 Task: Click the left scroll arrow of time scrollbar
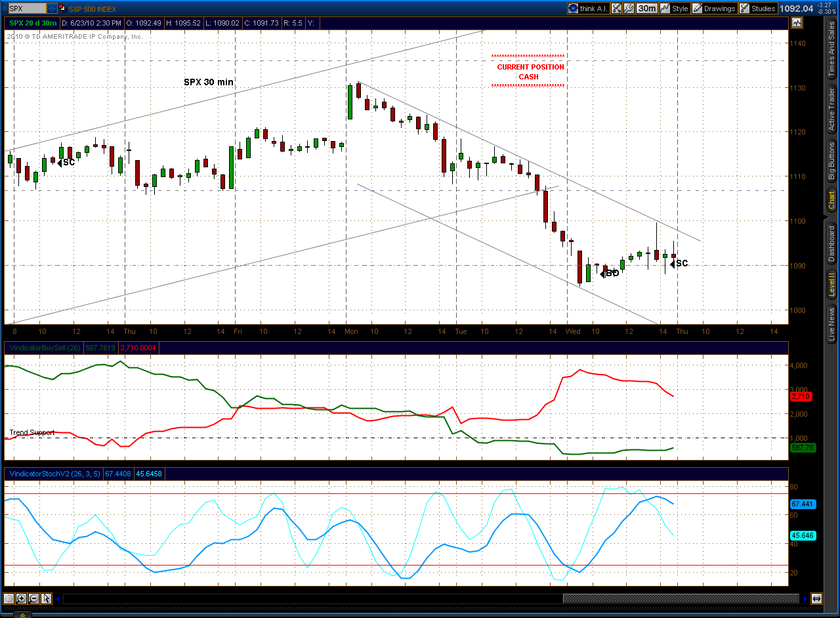[x=58, y=598]
